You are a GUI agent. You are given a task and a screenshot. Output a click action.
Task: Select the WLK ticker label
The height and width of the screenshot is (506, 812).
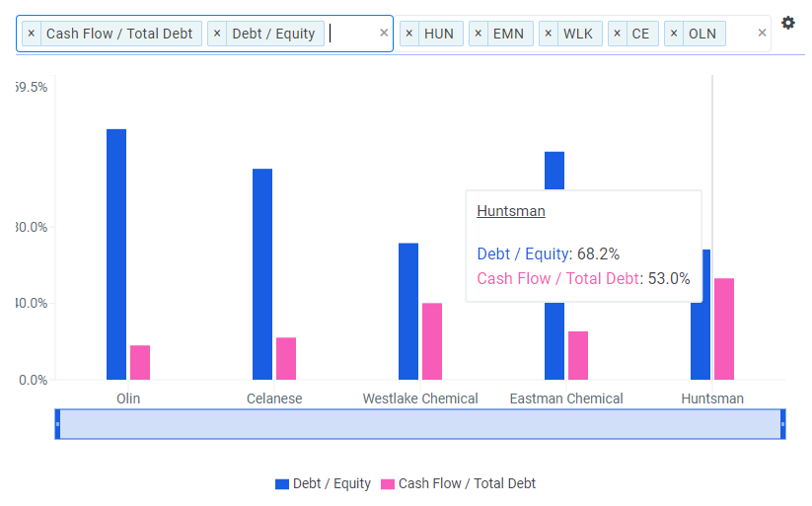coord(578,34)
